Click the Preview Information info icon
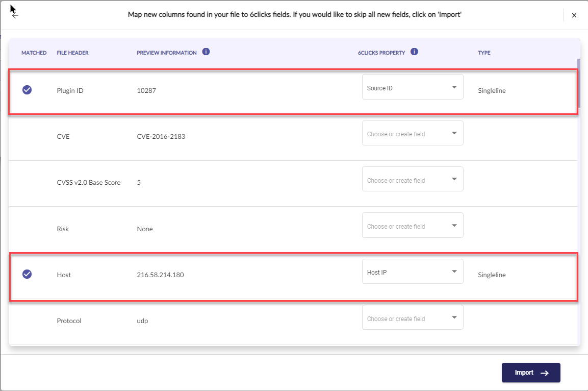This screenshot has width=588, height=391. (206, 52)
